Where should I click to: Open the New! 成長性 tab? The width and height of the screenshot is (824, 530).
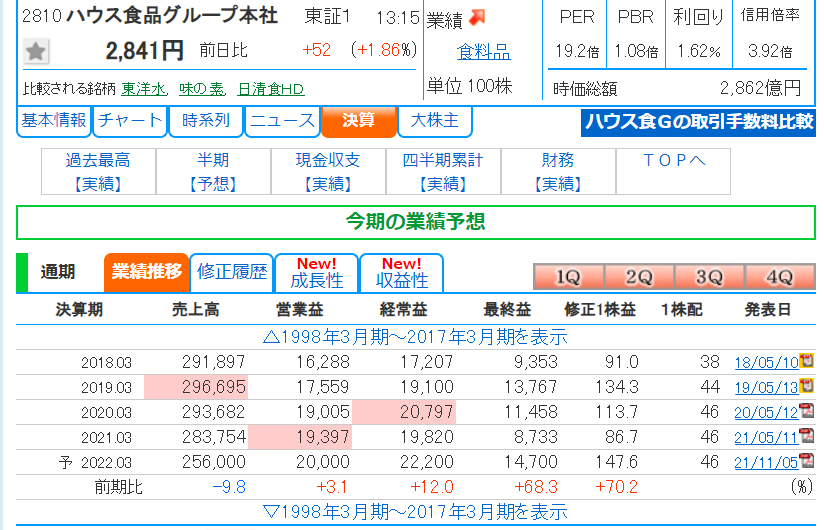316,272
